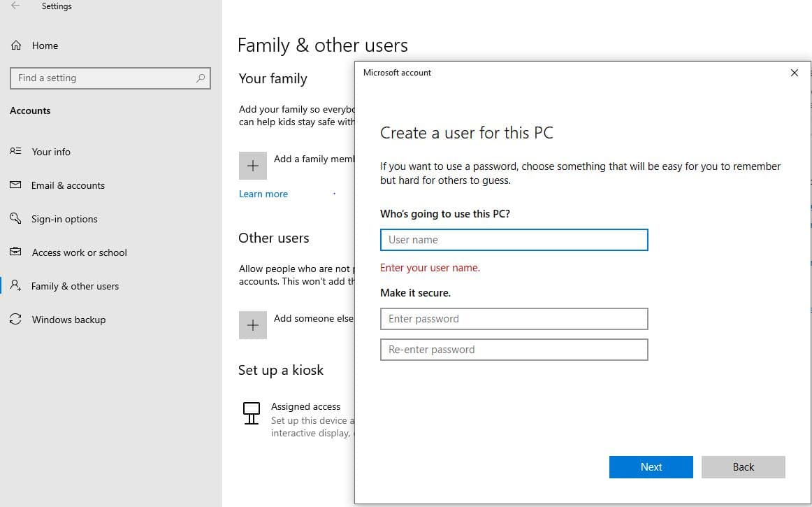Click the Enter password field

(514, 319)
